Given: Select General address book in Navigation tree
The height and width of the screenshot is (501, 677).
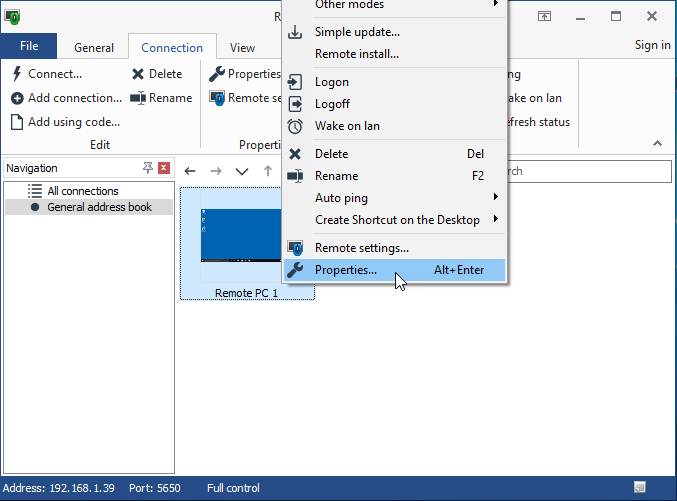Looking at the screenshot, I should click(99, 207).
